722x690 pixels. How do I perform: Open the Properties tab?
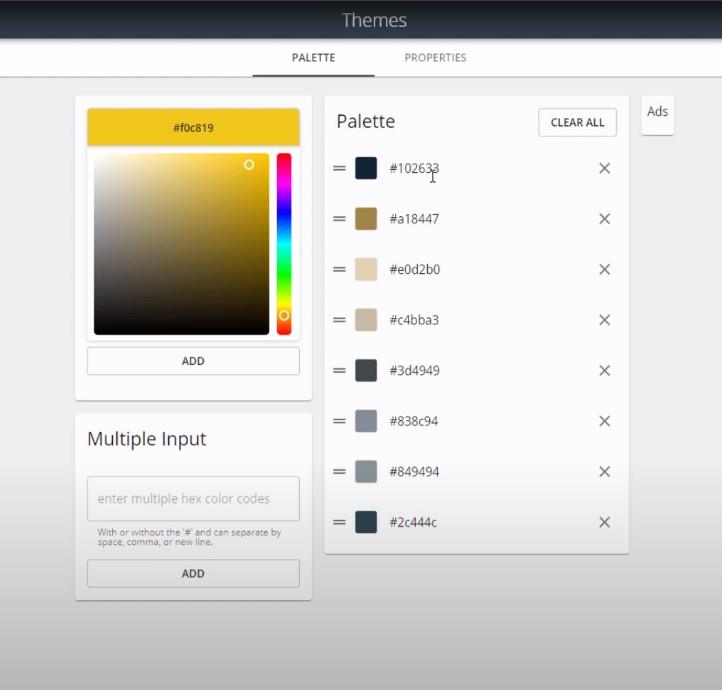click(435, 58)
